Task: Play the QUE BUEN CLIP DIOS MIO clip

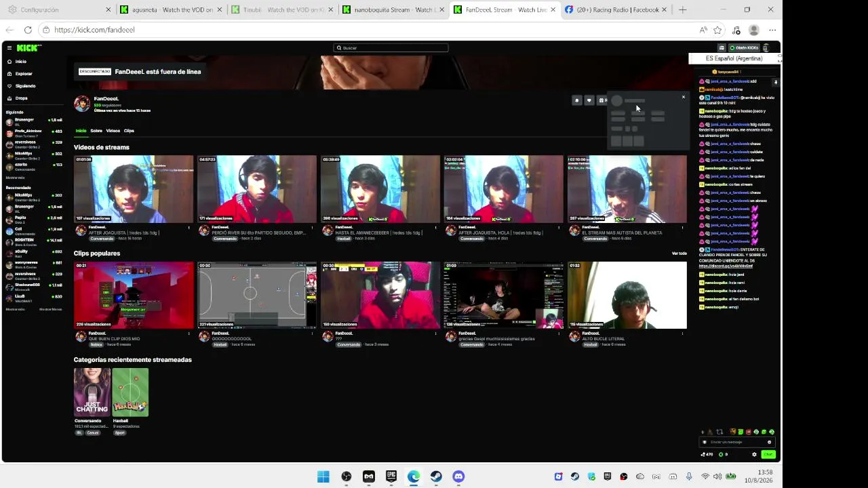Action: 134,296
